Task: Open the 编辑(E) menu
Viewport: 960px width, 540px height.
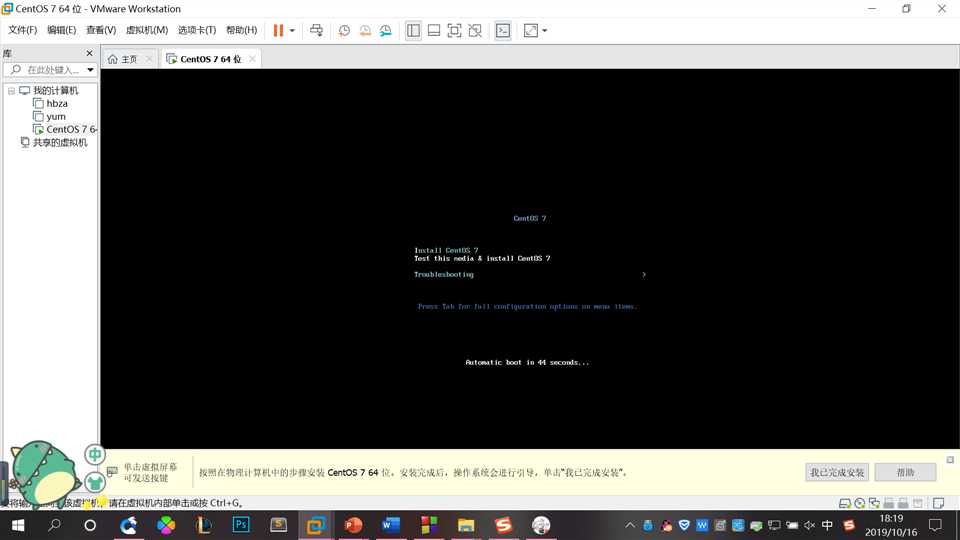Action: (x=61, y=30)
